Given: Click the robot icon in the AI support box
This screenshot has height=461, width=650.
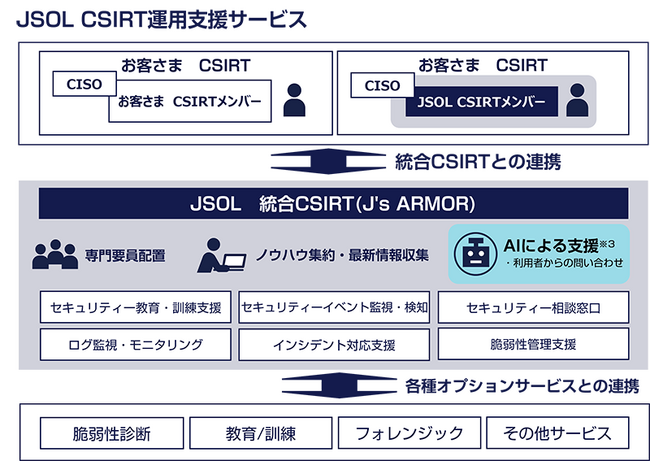Looking at the screenshot, I should click(478, 255).
